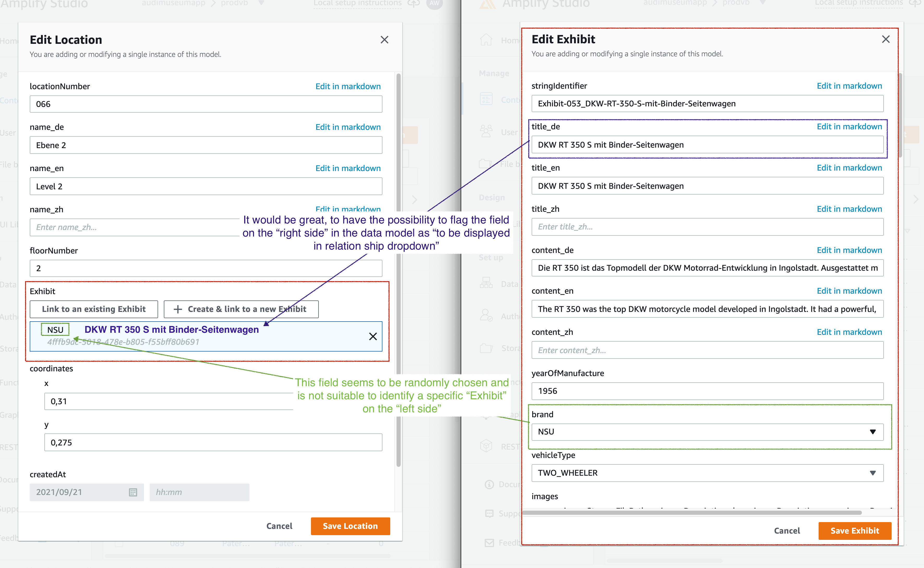The width and height of the screenshot is (924, 568).
Task: Open the brand dropdown showing NSU
Action: (x=873, y=432)
